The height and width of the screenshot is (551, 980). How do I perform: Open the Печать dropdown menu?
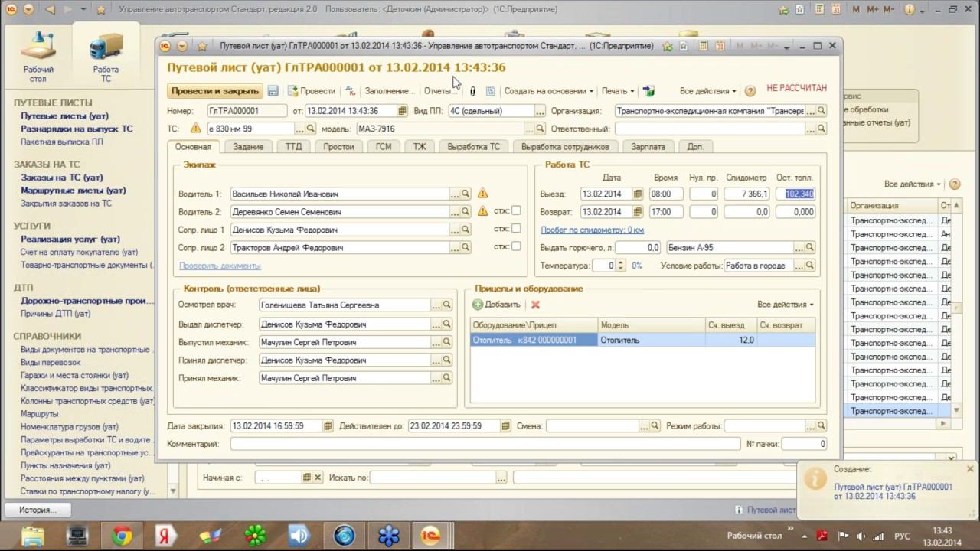click(x=618, y=91)
